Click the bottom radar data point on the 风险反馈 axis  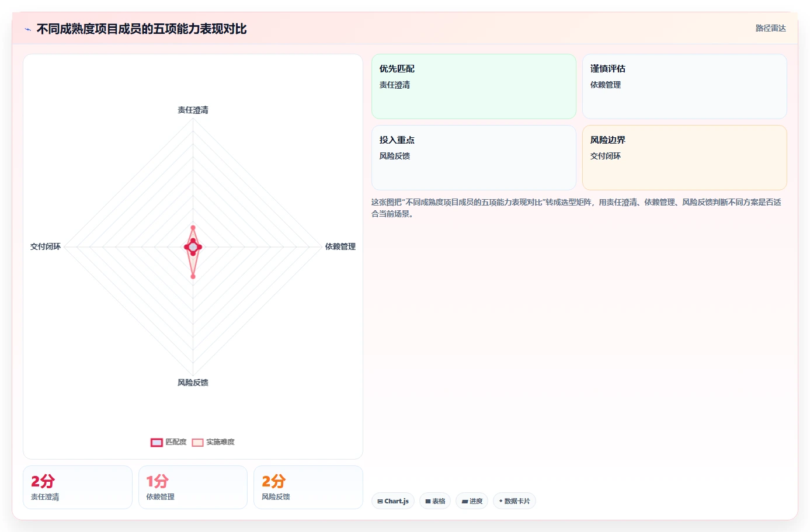click(x=193, y=276)
